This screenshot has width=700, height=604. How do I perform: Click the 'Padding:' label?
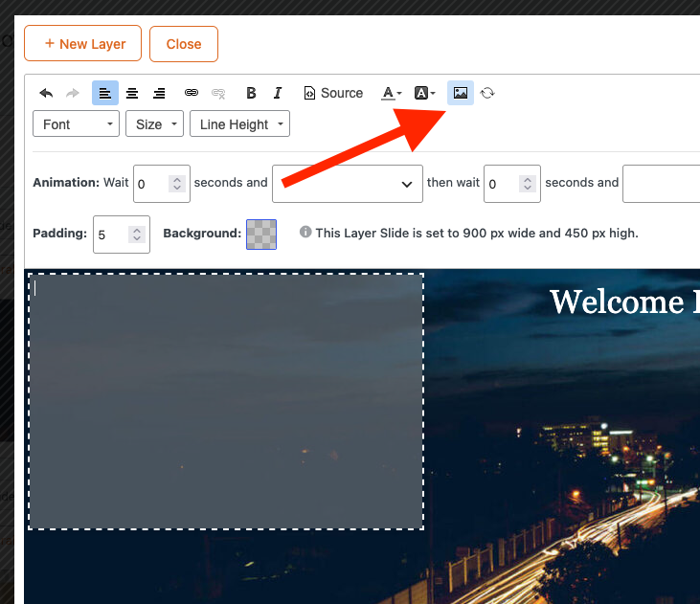[59, 233]
